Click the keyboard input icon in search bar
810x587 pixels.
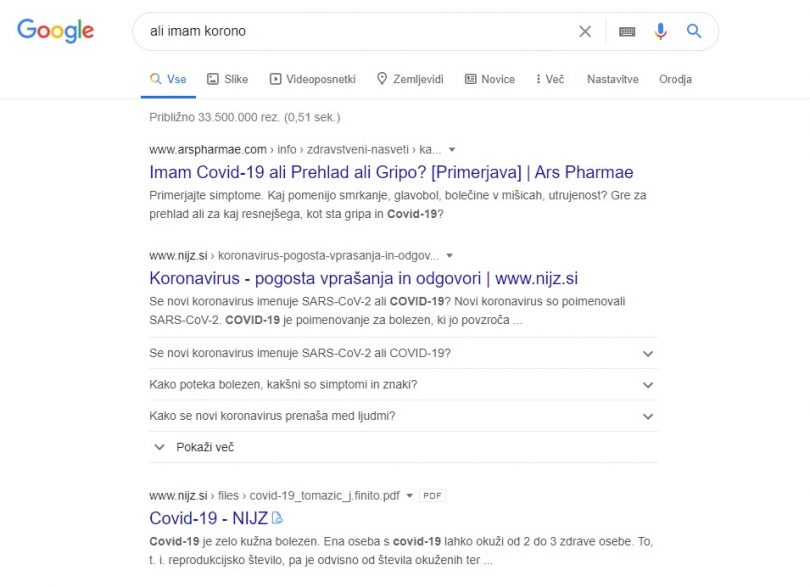626,31
